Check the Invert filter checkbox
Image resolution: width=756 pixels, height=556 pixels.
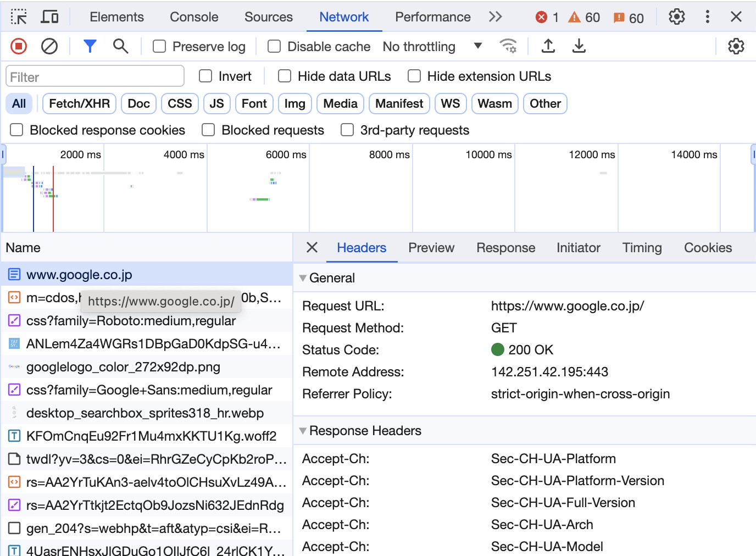[x=205, y=76]
